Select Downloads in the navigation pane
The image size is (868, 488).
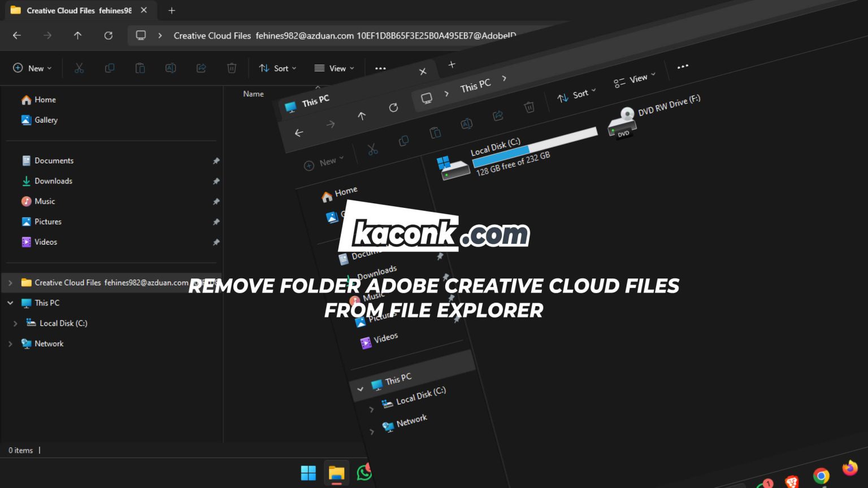53,181
